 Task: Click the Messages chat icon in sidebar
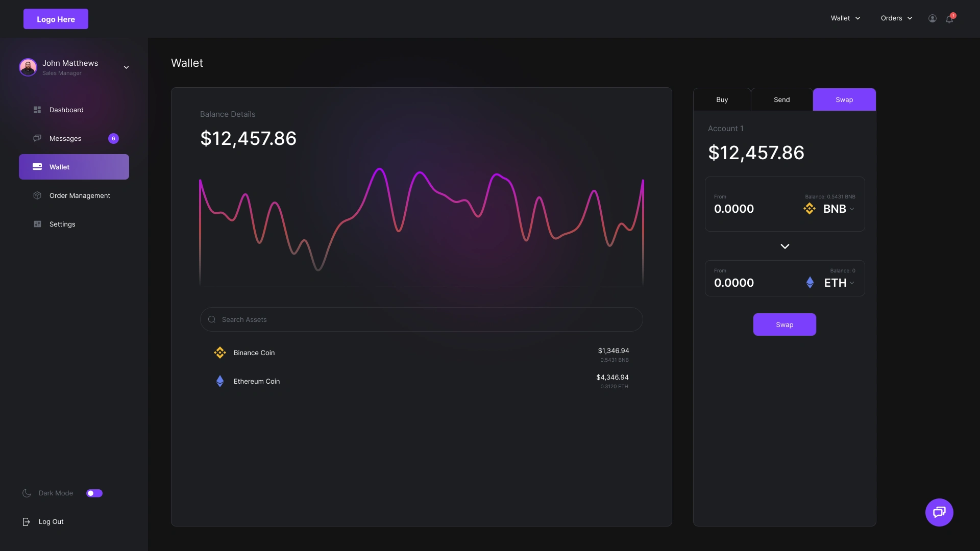click(x=37, y=138)
